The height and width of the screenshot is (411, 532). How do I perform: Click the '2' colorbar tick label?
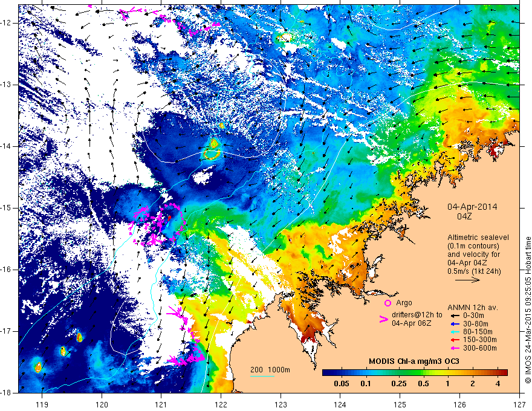pos(473,384)
